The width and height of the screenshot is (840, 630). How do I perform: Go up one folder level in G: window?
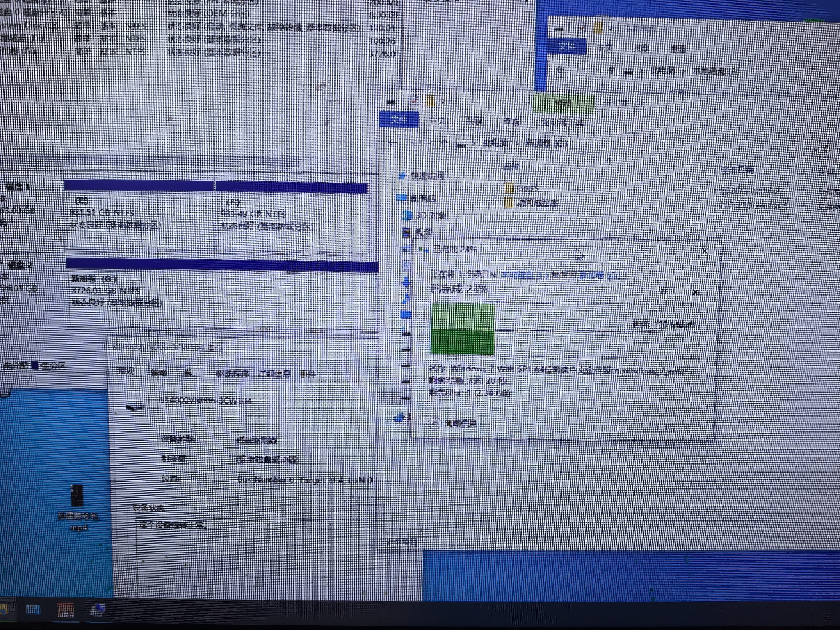click(x=444, y=144)
